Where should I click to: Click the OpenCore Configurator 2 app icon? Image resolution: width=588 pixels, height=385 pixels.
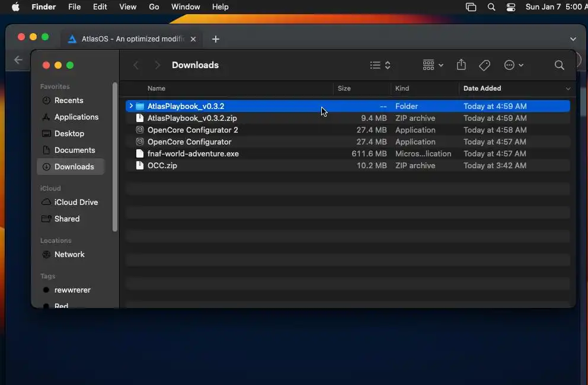(x=140, y=130)
